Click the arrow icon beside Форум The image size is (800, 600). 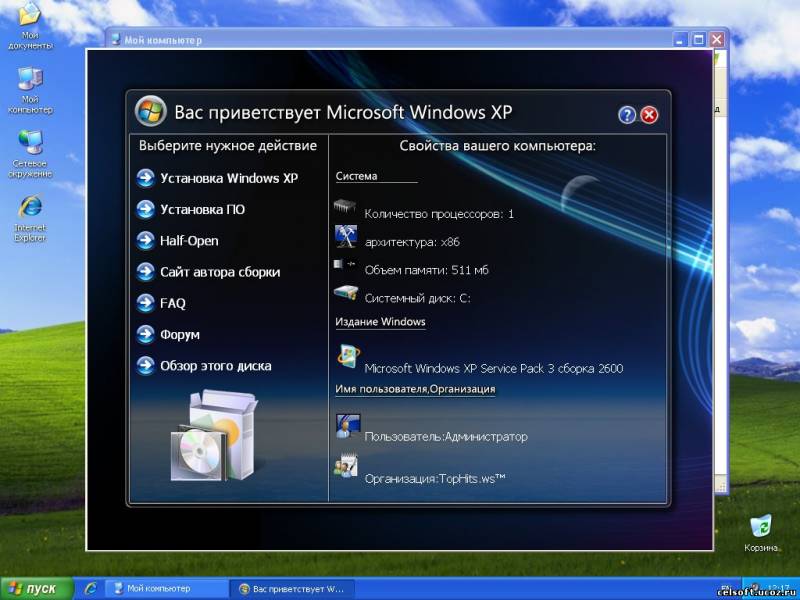coord(145,335)
